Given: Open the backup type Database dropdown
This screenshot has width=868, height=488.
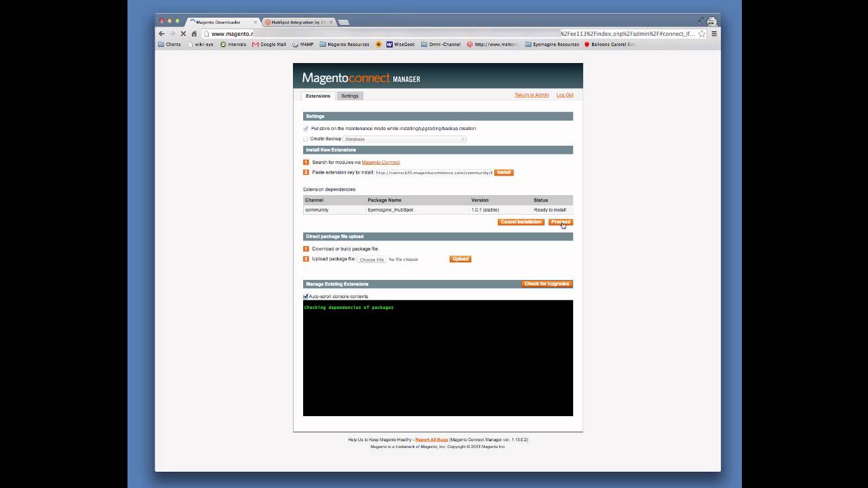Looking at the screenshot, I should [404, 139].
